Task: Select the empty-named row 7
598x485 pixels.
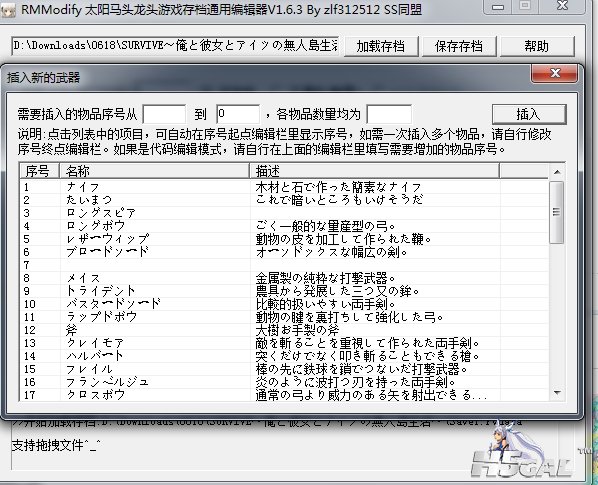Action: tap(284, 265)
